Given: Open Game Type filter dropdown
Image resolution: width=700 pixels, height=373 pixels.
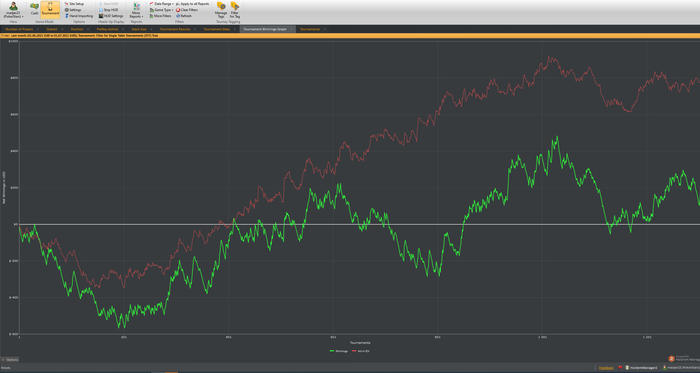Looking at the screenshot, I should pos(161,9).
